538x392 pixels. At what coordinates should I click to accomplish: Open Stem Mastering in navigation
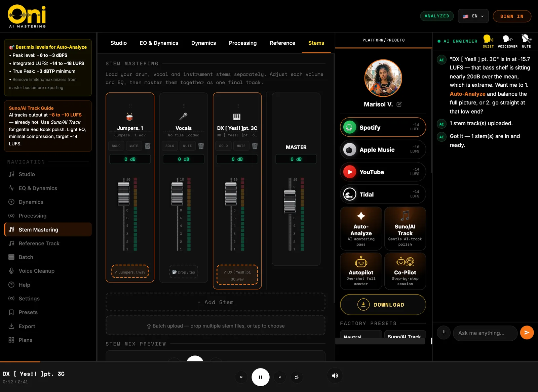click(x=48, y=229)
